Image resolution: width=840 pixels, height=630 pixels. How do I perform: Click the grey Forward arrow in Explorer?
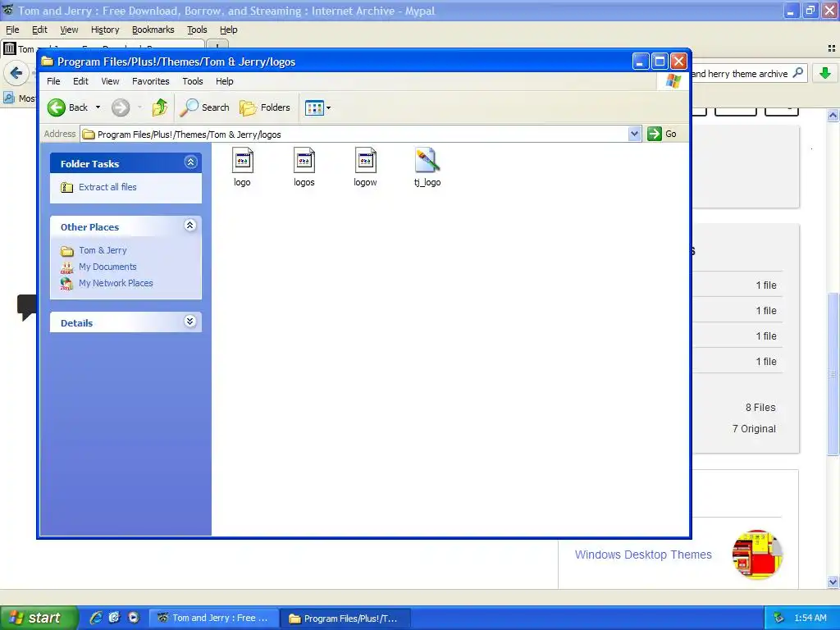click(121, 107)
